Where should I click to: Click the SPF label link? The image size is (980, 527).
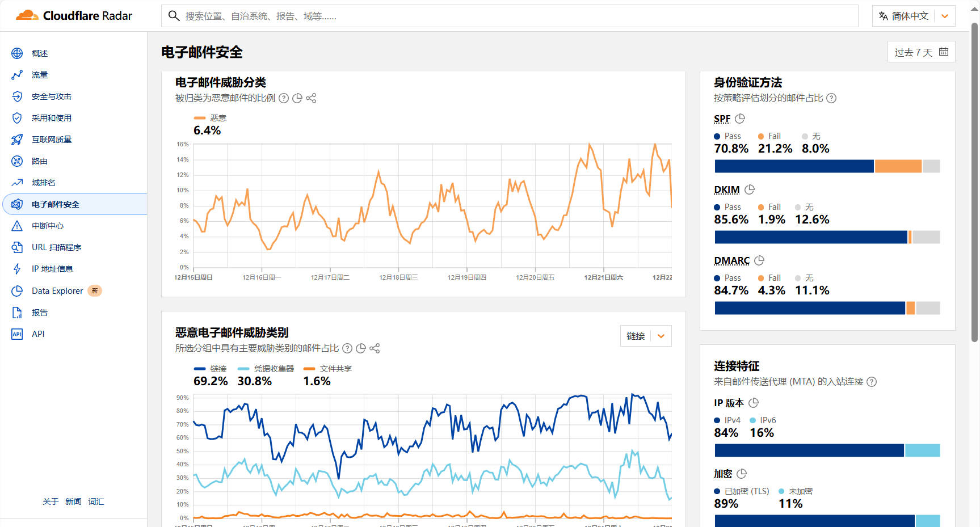tap(722, 119)
